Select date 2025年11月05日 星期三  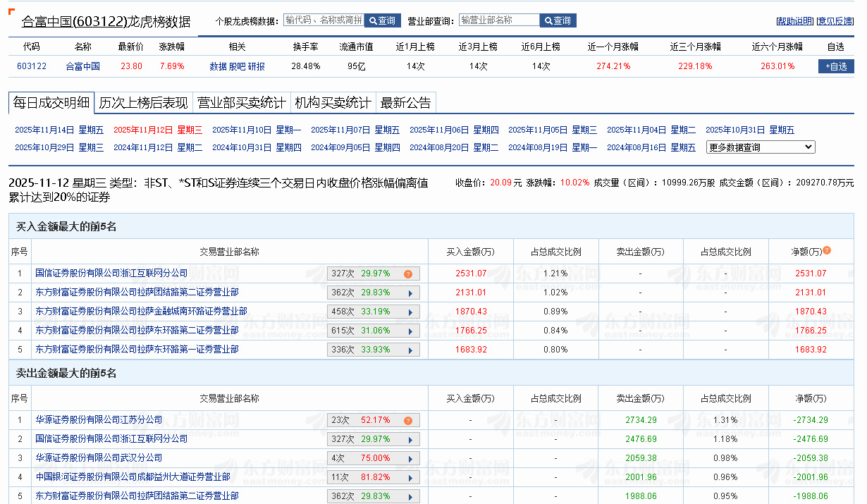[x=553, y=130]
